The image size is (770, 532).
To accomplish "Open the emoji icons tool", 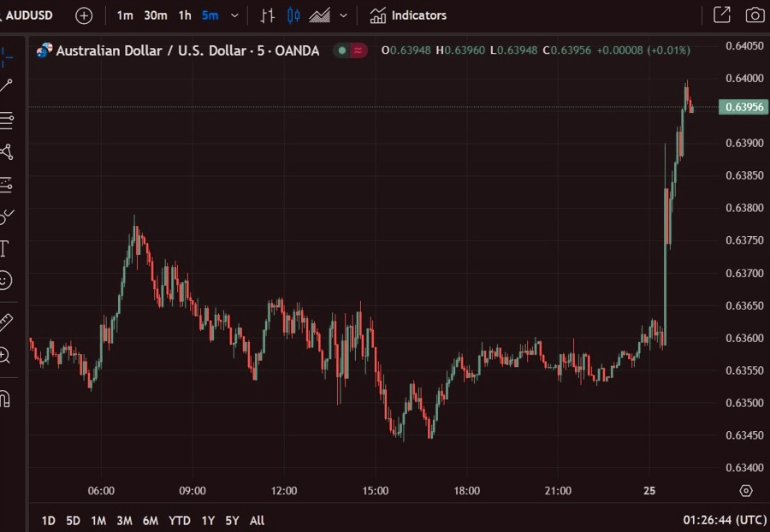I will click(5, 281).
